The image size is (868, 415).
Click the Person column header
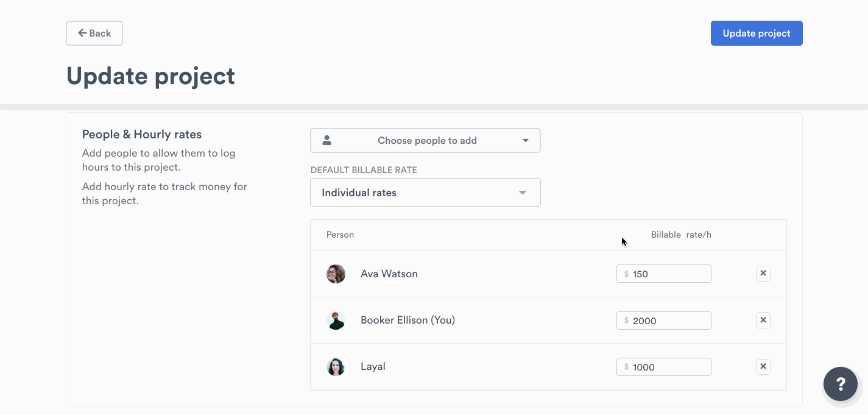(340, 234)
